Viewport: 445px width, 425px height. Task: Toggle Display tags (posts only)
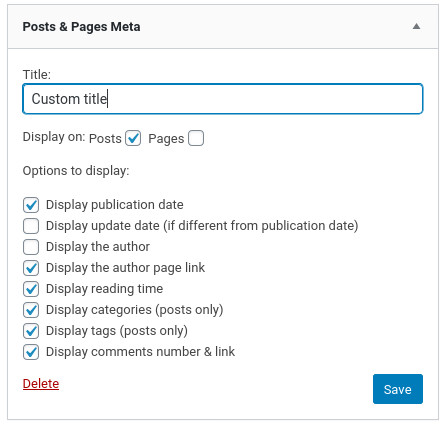click(x=31, y=331)
